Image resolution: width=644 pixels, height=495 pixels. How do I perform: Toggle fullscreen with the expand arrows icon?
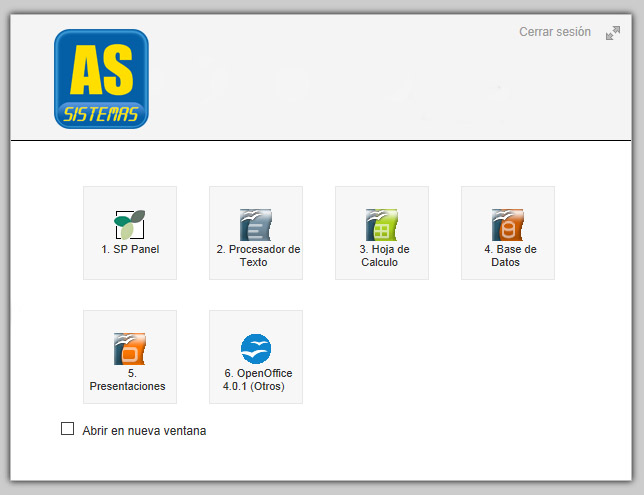point(613,33)
